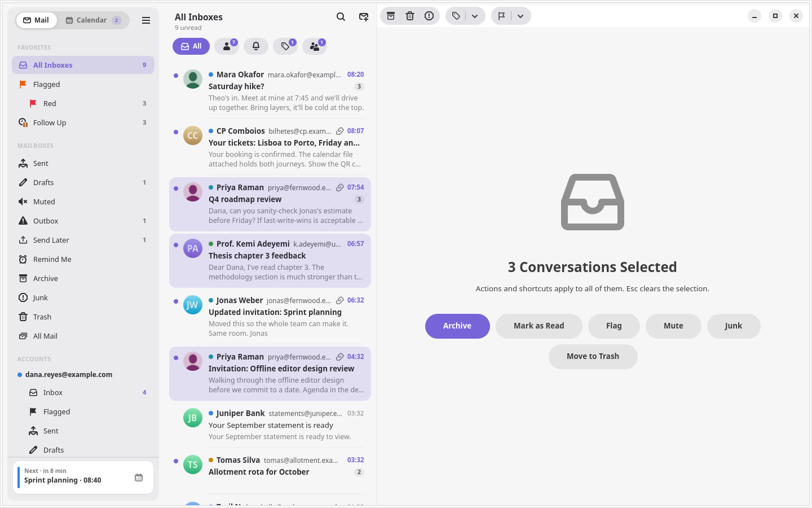This screenshot has height=508, width=812.
Task: Open the Red flag folder
Action: 83,103
